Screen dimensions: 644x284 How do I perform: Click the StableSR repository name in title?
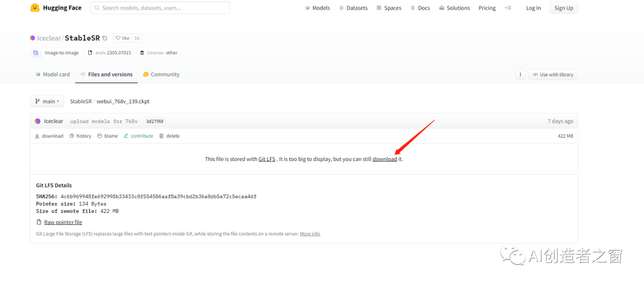82,38
